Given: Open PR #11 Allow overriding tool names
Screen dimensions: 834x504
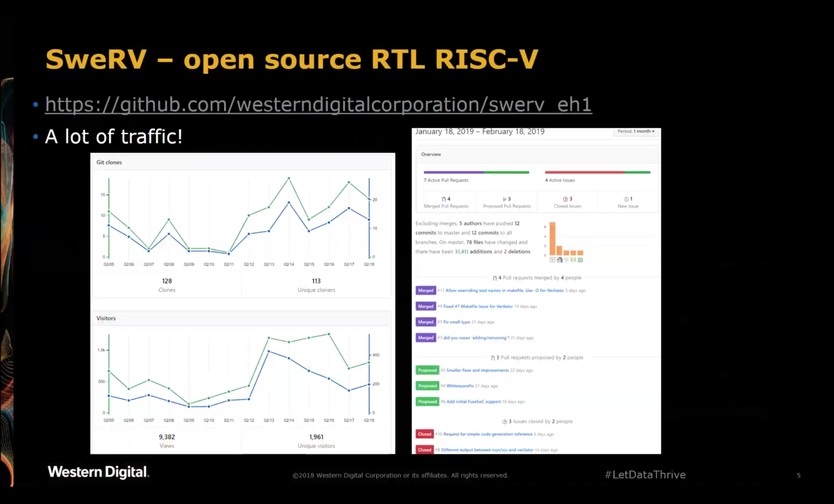Looking at the screenshot, I should click(x=504, y=290).
